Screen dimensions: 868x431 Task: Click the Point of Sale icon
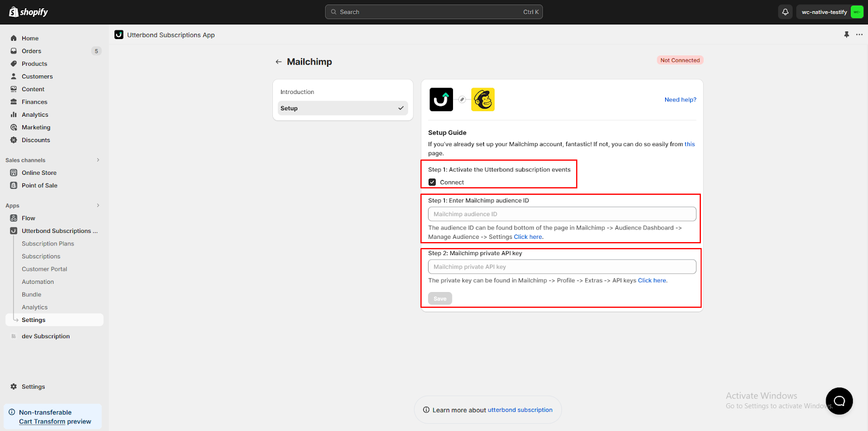point(14,186)
